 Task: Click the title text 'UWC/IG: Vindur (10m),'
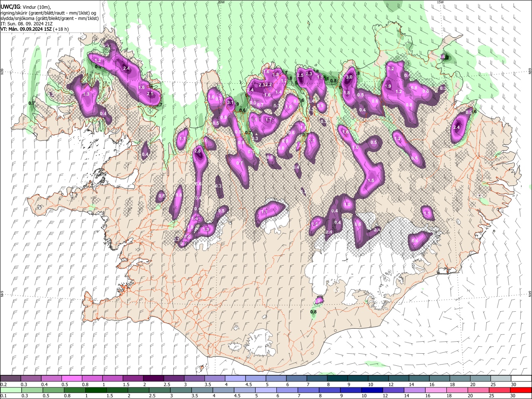point(25,7)
